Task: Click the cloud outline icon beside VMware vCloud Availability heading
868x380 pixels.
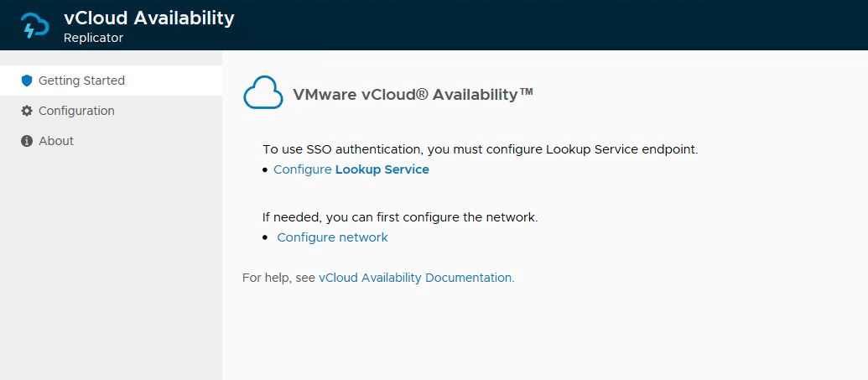Action: (x=263, y=92)
